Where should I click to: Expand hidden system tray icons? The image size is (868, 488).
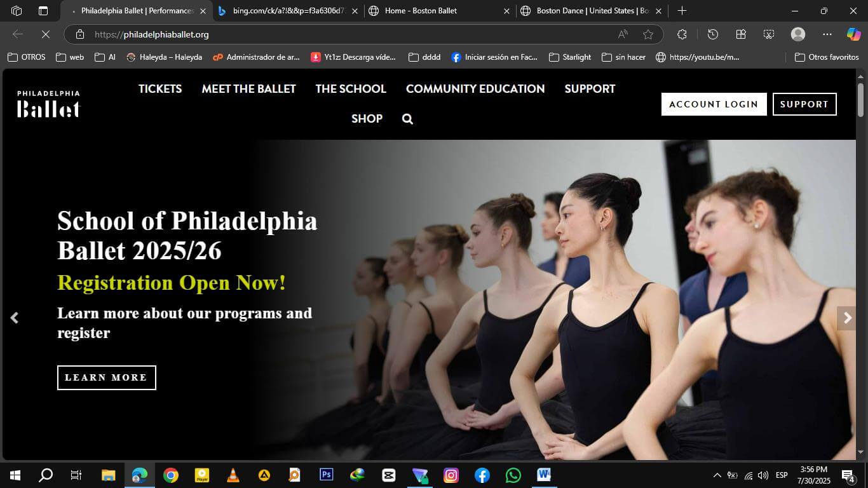point(717,475)
